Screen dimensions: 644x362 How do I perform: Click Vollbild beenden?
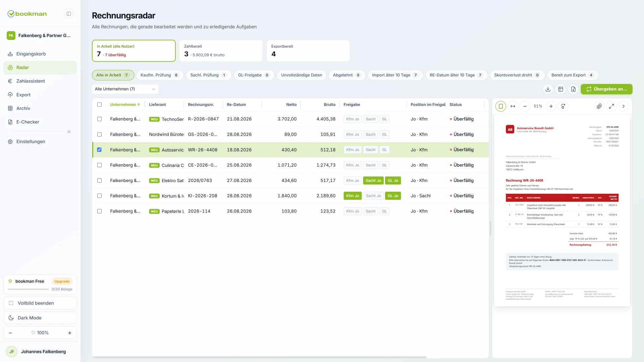point(40,303)
